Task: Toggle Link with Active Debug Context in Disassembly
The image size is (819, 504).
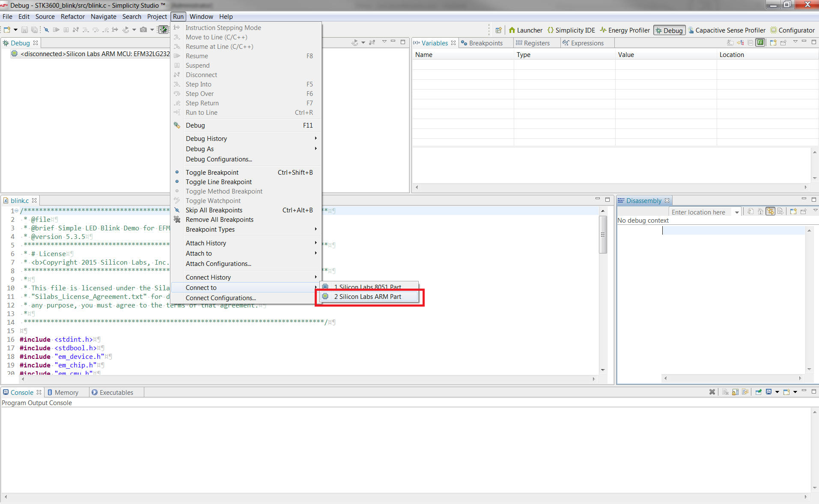Action: coord(770,212)
